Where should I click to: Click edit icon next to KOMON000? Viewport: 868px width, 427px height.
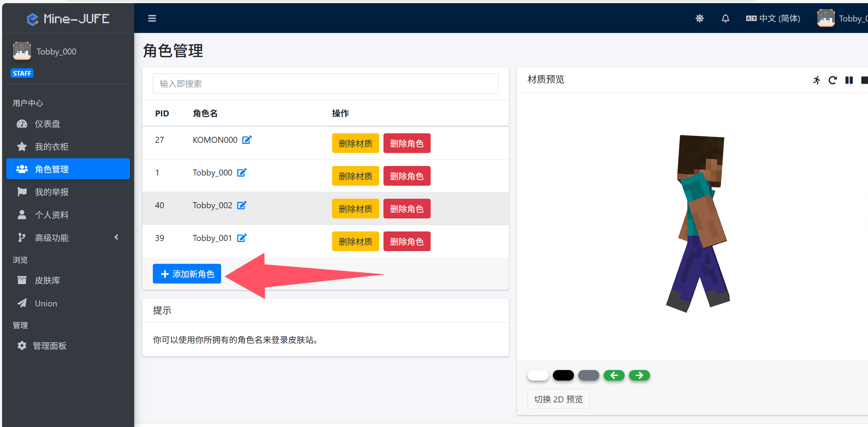[247, 140]
